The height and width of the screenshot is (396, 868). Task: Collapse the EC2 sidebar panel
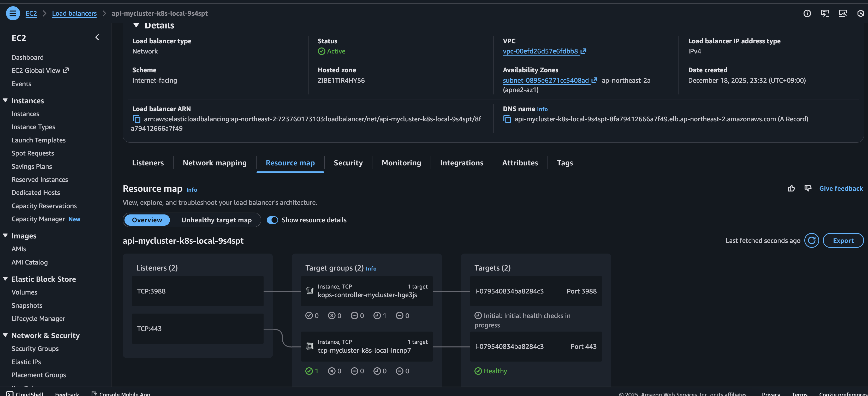(97, 37)
